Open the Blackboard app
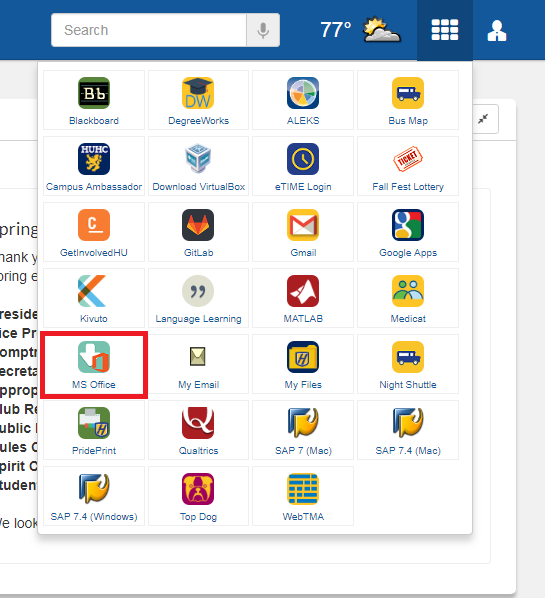 (94, 100)
